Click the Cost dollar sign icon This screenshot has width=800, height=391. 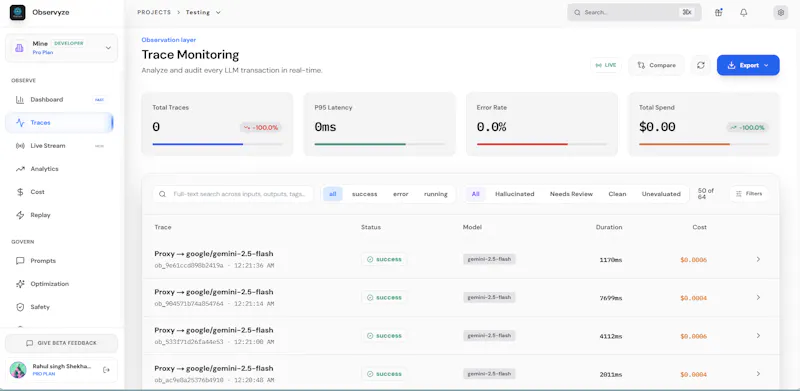point(20,192)
